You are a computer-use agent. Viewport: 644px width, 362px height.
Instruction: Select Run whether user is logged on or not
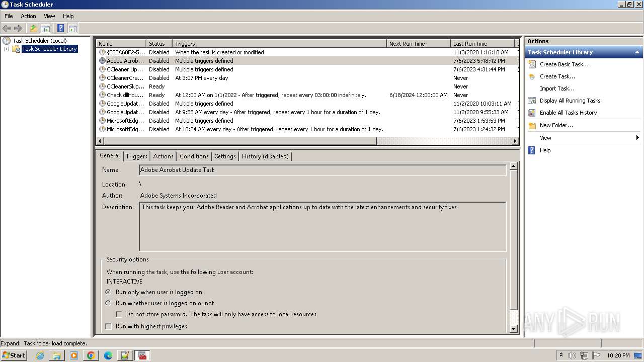(108, 303)
